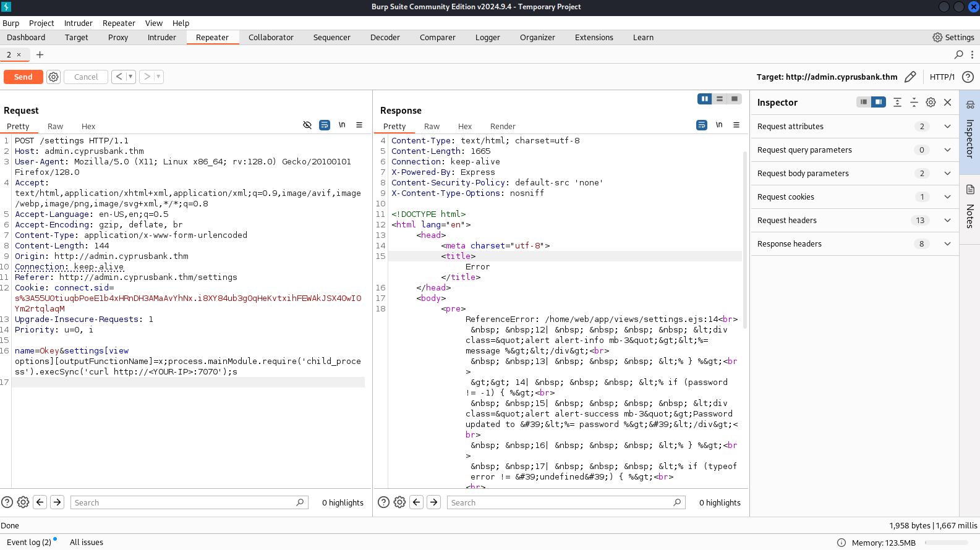
Task: Open Repeater help question mark icon
Action: [x=968, y=77]
